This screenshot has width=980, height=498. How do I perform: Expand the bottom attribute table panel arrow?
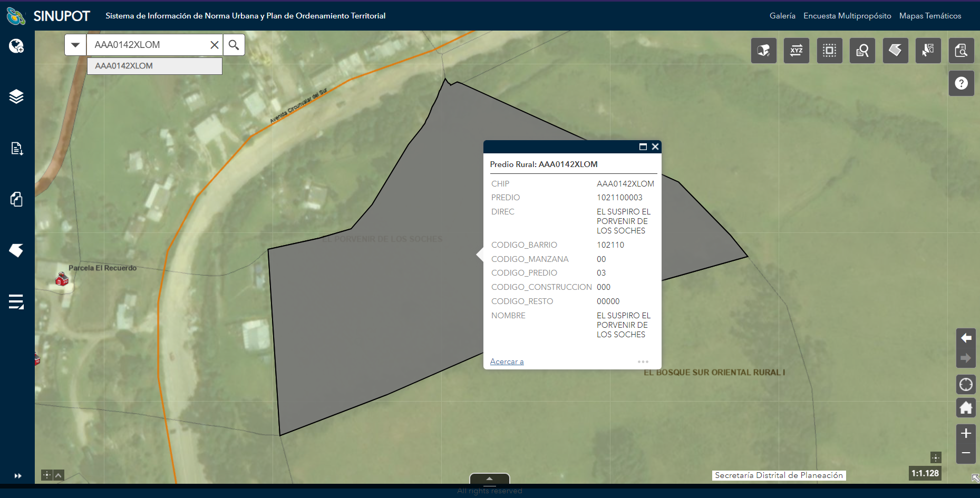pyautogui.click(x=489, y=479)
